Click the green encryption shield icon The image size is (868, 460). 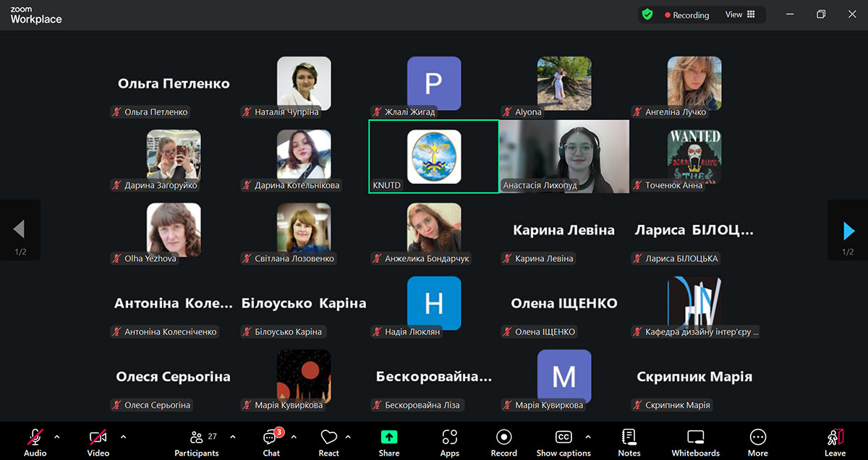coord(647,14)
